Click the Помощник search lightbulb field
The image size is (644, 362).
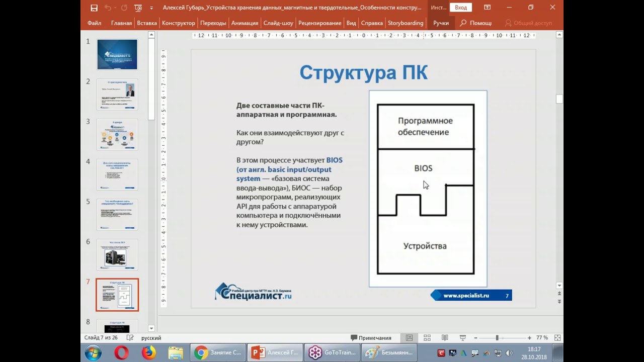(x=476, y=23)
